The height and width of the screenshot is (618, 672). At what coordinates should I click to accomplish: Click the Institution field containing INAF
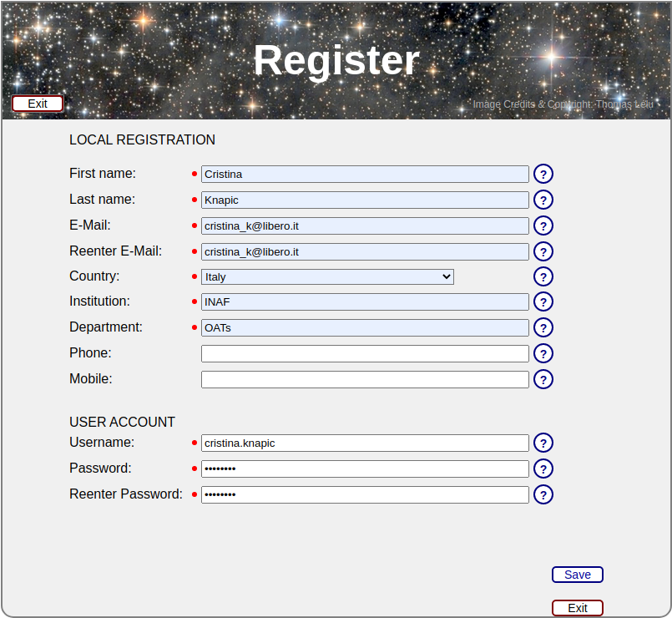(x=365, y=301)
